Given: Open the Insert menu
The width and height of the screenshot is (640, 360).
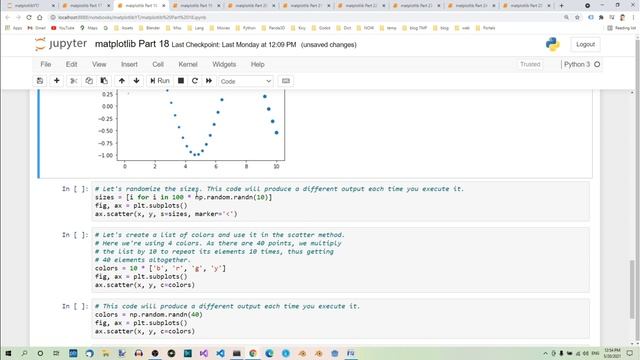Looking at the screenshot, I should pyautogui.click(x=129, y=64).
